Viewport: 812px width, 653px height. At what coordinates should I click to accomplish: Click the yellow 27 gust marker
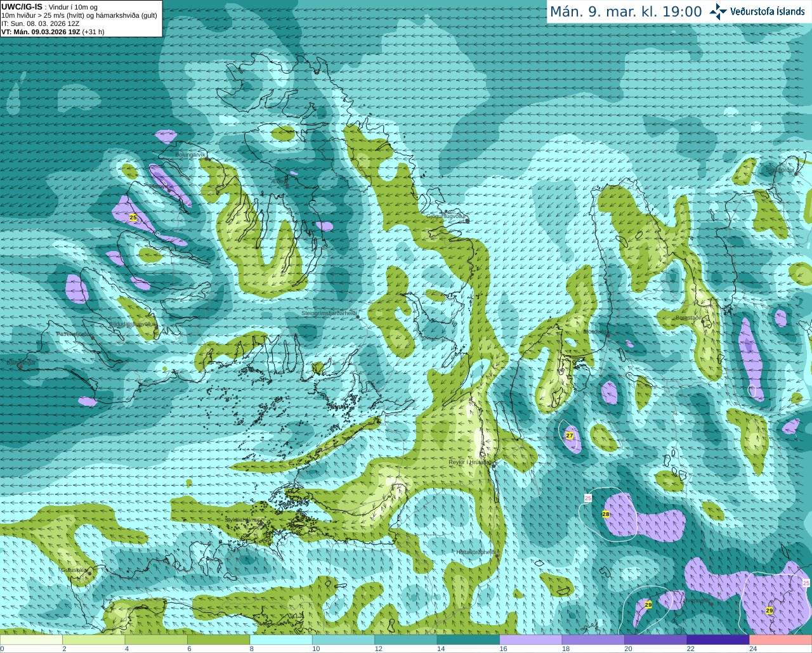coord(570,436)
